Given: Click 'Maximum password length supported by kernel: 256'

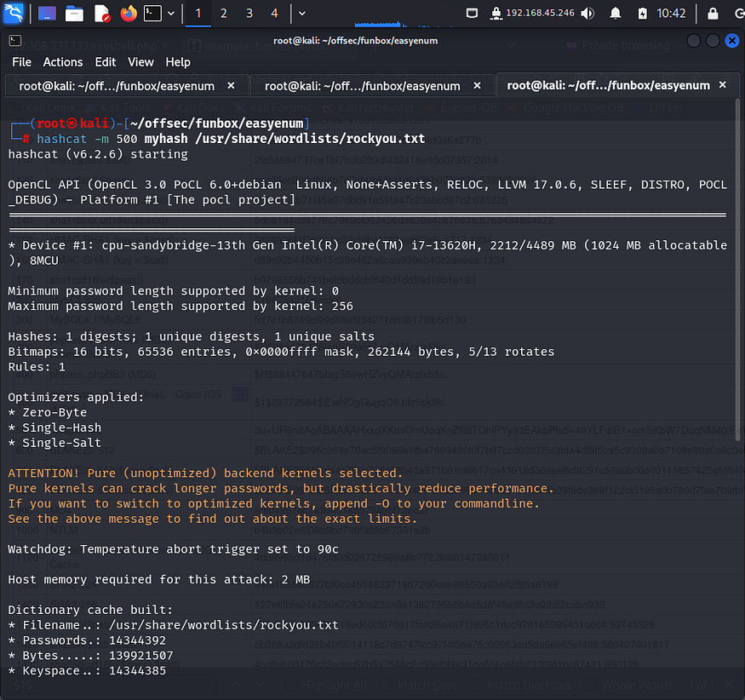Looking at the screenshot, I should coord(181,306).
